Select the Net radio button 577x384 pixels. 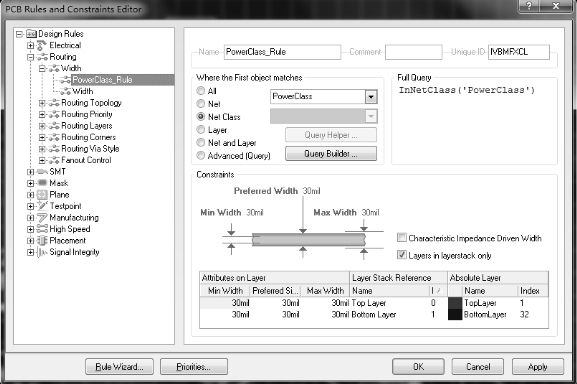point(201,104)
